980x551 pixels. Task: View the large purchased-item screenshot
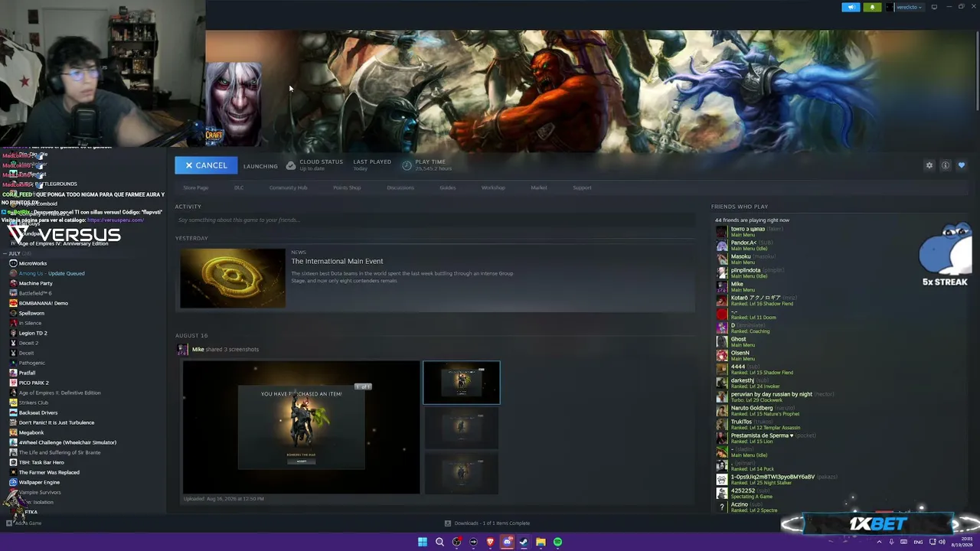(x=301, y=427)
